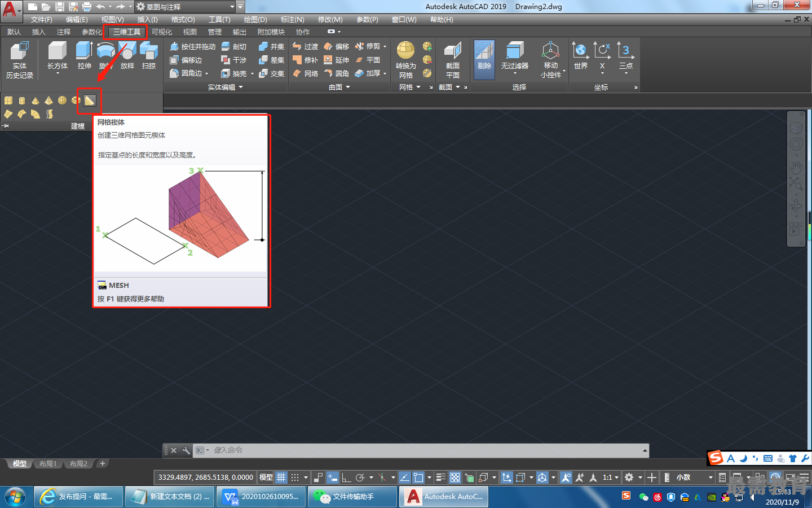The height and width of the screenshot is (508, 812).
Task: Toggle the 模型 space button in status bar
Action: tap(266, 478)
